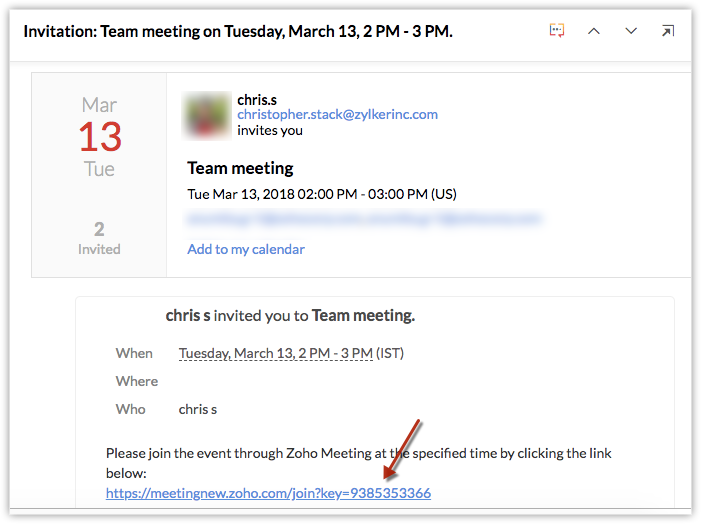Open christopher.stack@zylkerinc.com email link
Viewport: 701px width, 524px height.
(x=337, y=114)
